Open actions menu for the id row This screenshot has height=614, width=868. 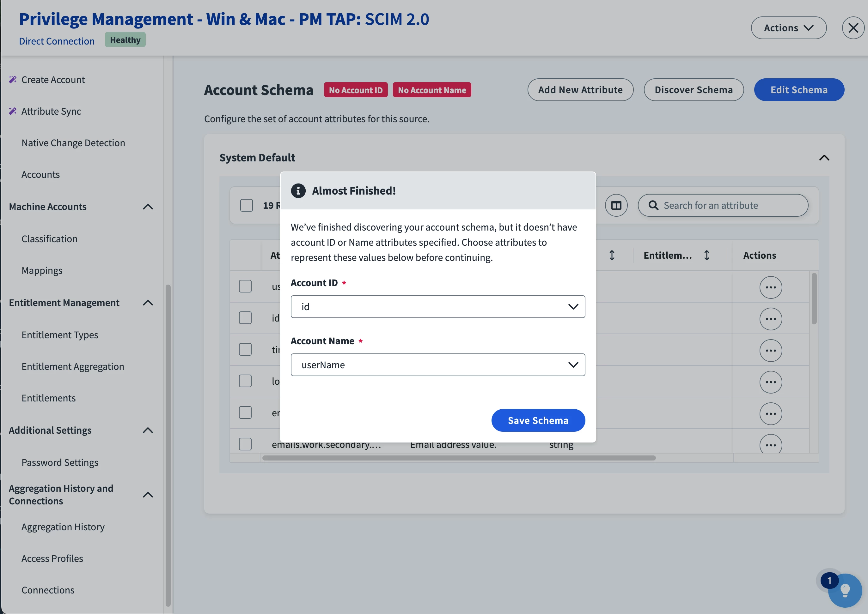770,319
